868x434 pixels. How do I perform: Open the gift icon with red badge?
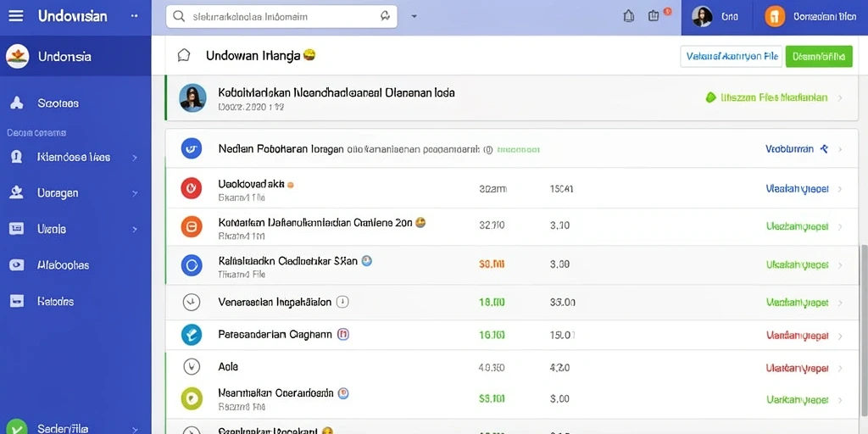(x=654, y=16)
